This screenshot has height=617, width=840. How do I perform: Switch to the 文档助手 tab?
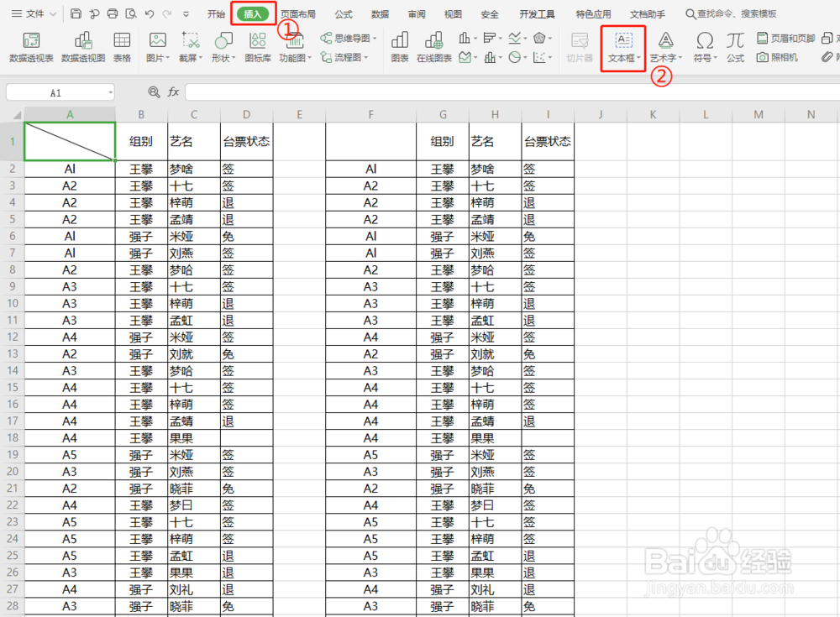point(648,14)
